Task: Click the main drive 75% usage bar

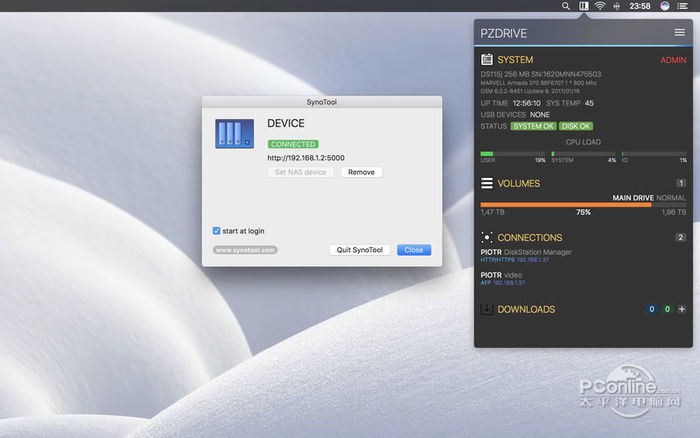Action: pos(583,205)
